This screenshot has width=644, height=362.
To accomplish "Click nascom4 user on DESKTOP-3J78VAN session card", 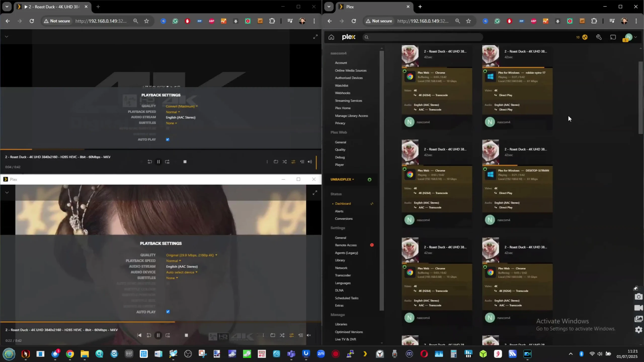I will click(504, 220).
